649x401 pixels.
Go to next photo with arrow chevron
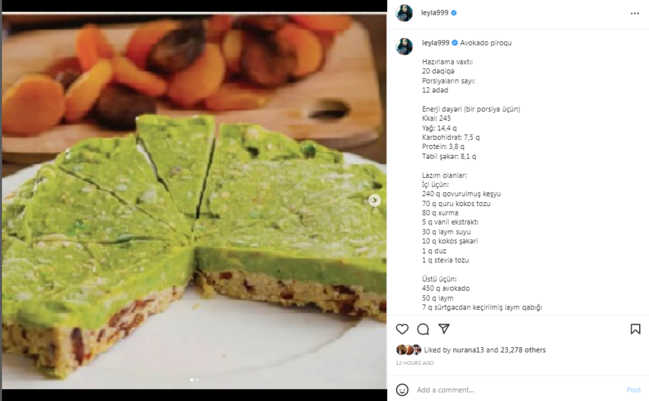coord(375,200)
